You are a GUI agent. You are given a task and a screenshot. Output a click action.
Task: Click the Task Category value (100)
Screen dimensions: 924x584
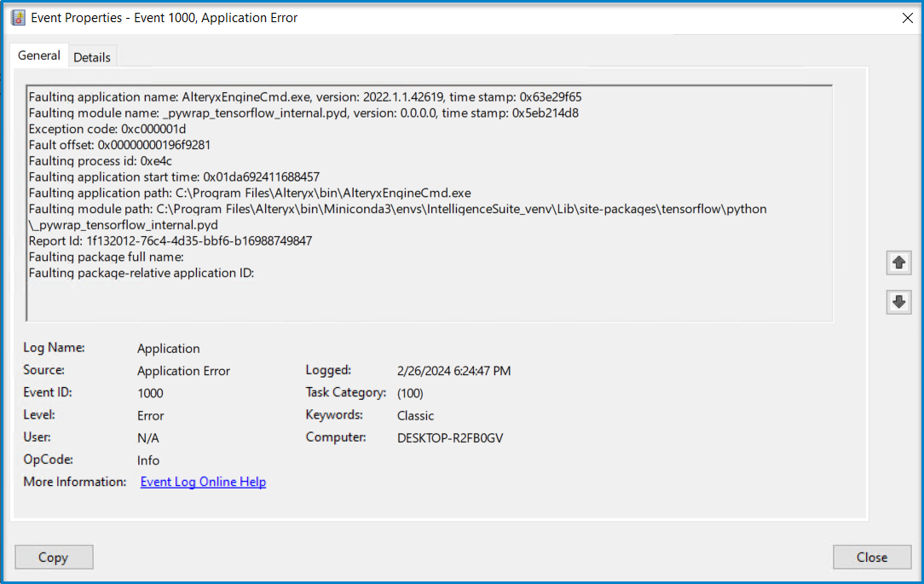[410, 393]
